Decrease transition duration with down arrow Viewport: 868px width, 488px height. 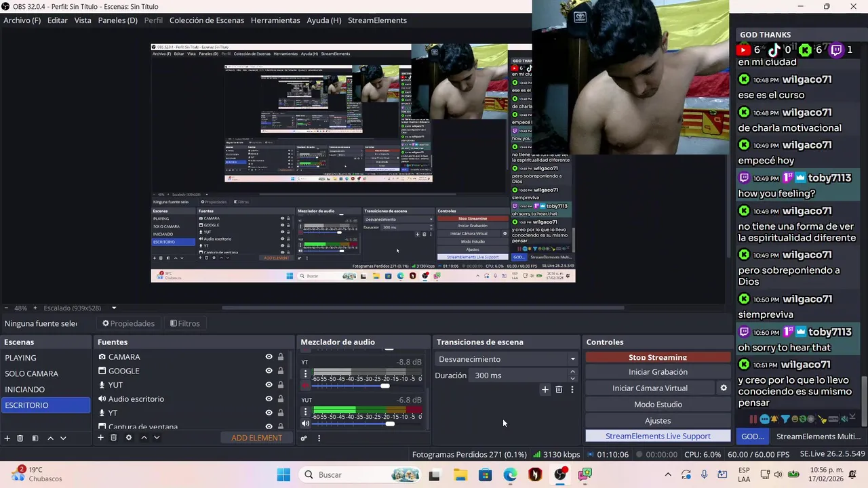572,379
